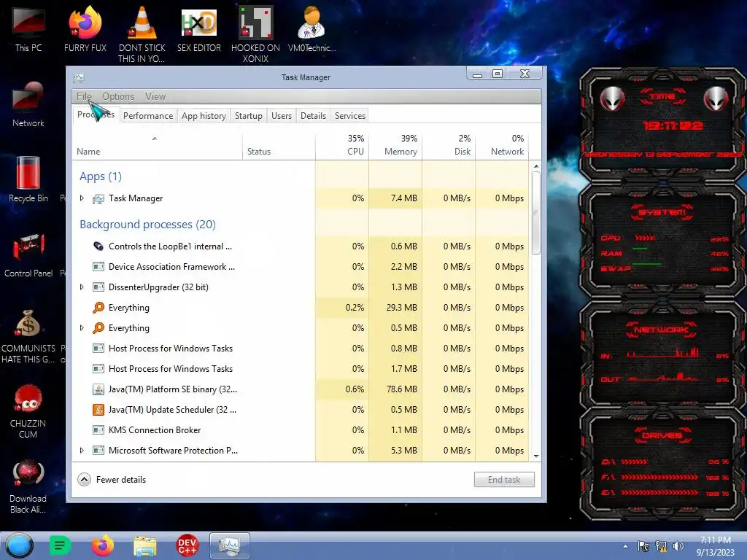This screenshot has height=560, width=747.
Task: Click the Background processes (20) heading
Action: [147, 225]
